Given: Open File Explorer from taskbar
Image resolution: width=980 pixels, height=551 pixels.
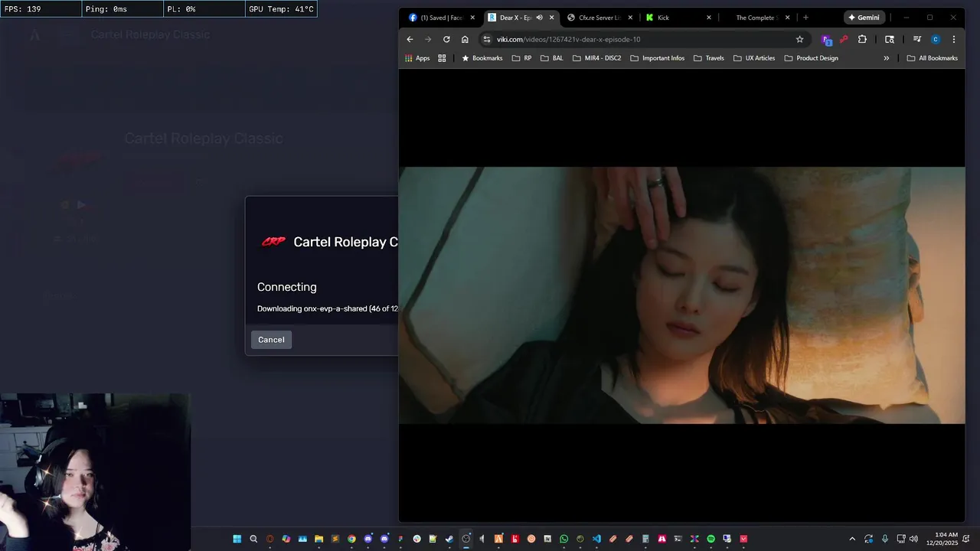Looking at the screenshot, I should 318,539.
